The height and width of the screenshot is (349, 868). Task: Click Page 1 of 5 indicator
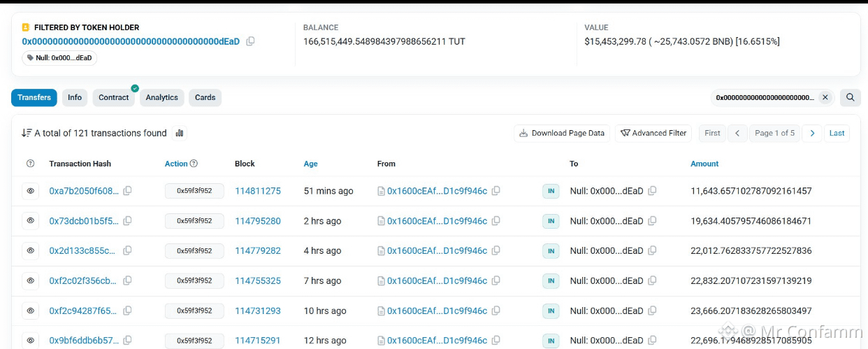coord(774,133)
